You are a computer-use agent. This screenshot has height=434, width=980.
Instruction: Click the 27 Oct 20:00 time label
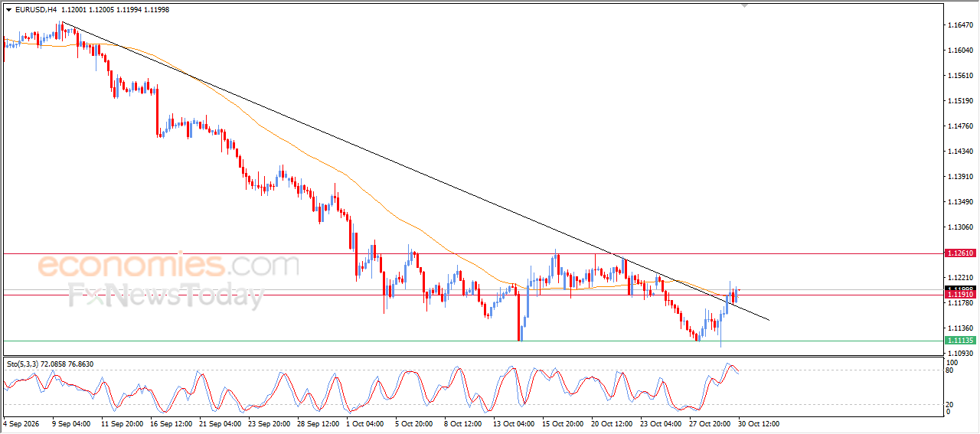711,423
